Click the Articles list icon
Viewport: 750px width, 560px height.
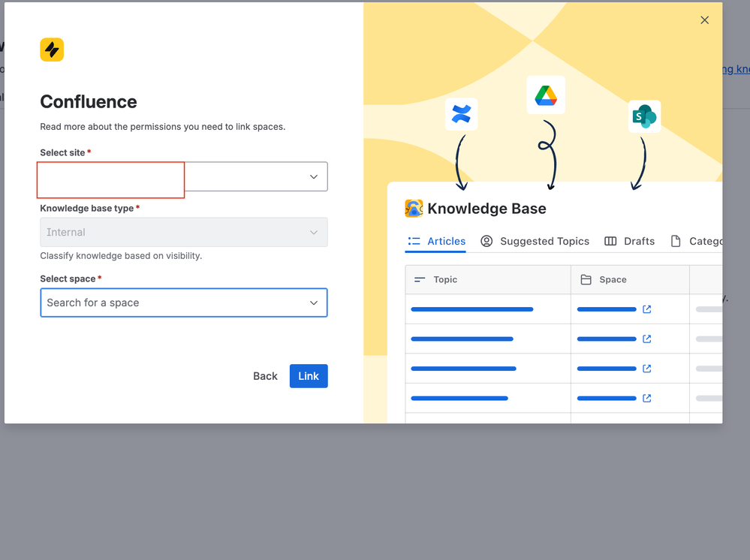(414, 241)
